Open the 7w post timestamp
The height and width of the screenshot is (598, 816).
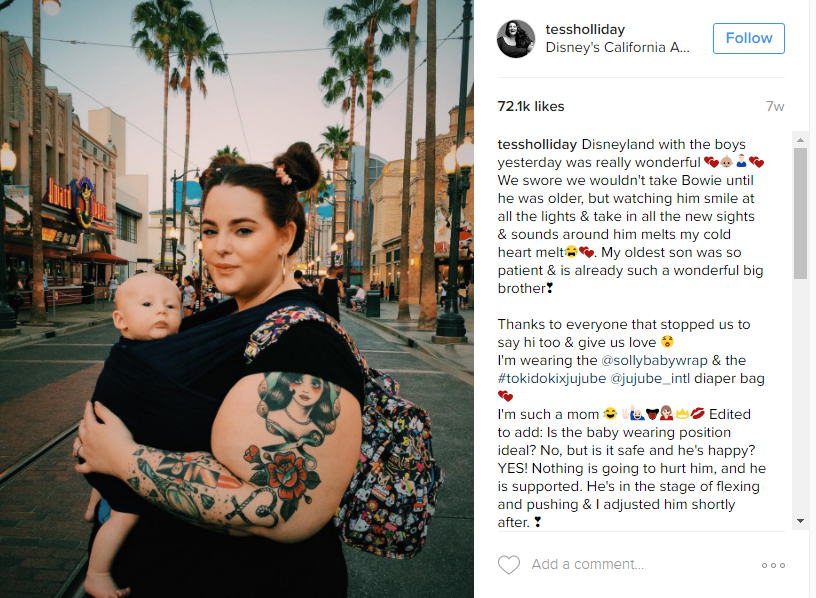[775, 106]
